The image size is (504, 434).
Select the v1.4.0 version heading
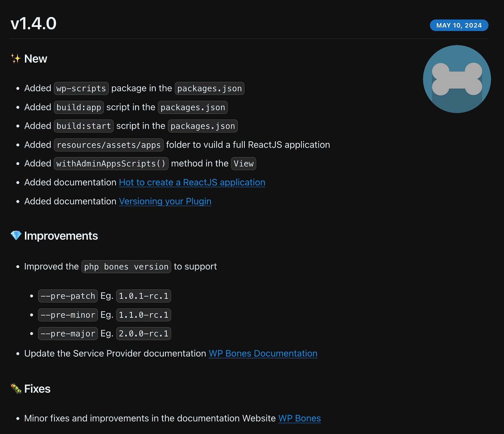point(33,24)
